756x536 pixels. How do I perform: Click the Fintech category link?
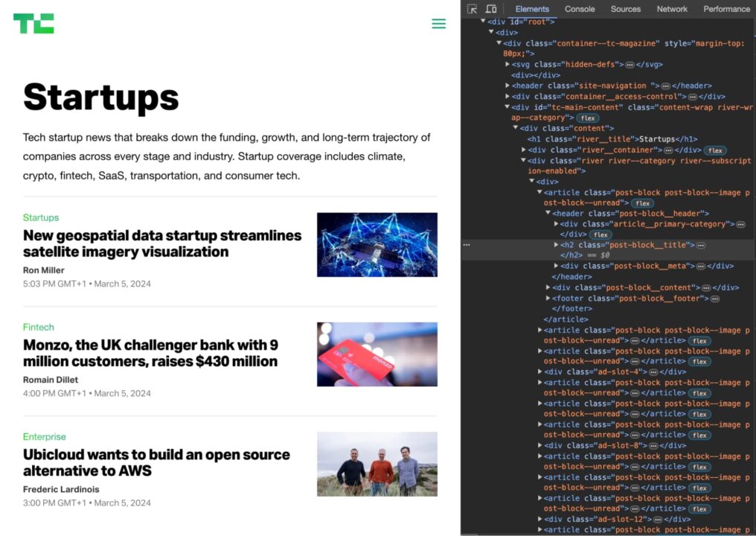tap(38, 327)
